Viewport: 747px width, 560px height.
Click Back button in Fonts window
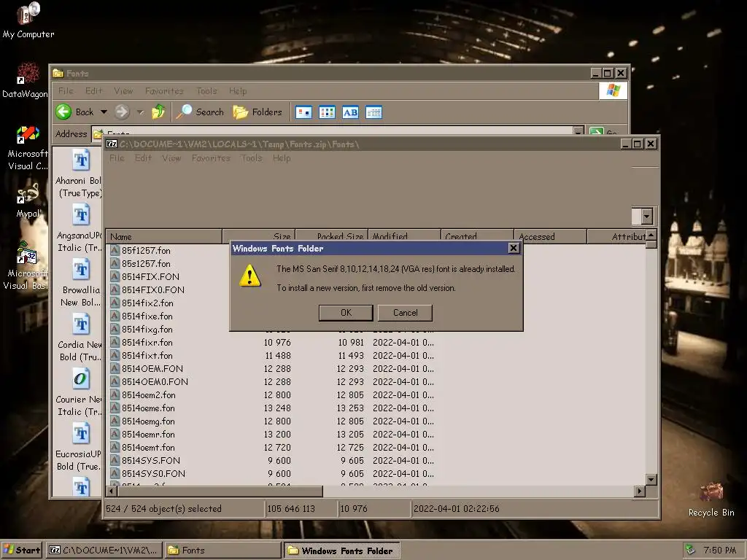(74, 112)
